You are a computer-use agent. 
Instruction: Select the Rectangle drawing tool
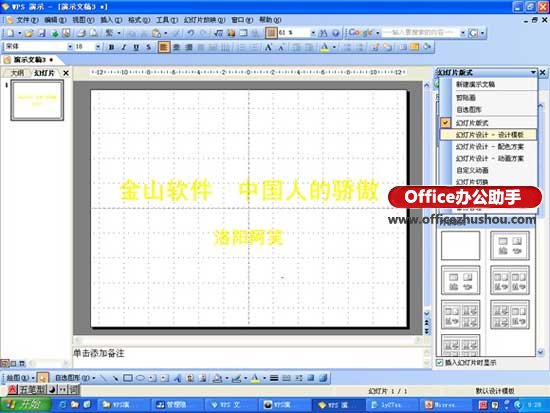128,378
